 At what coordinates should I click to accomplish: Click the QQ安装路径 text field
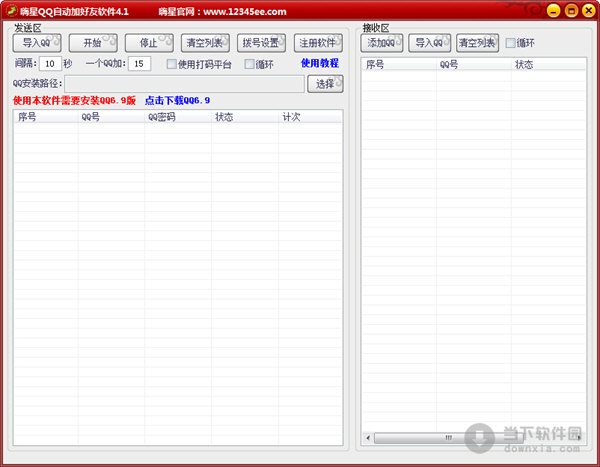184,84
